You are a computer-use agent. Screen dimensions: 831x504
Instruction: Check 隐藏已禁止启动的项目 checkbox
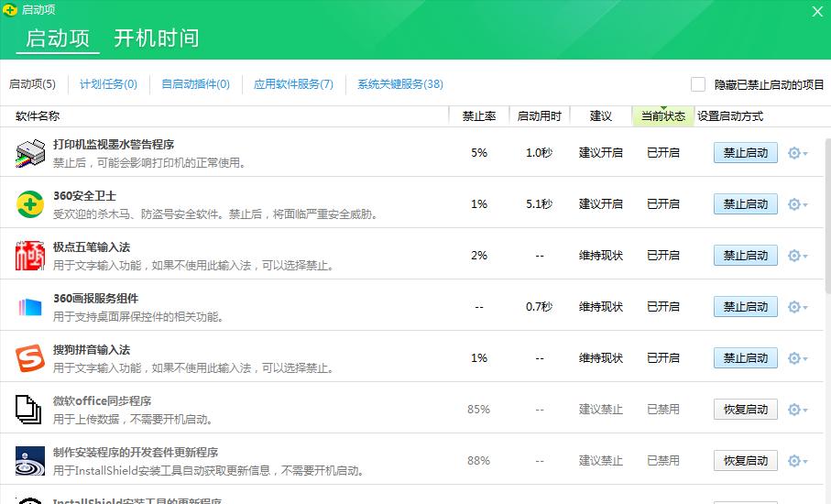(x=698, y=84)
